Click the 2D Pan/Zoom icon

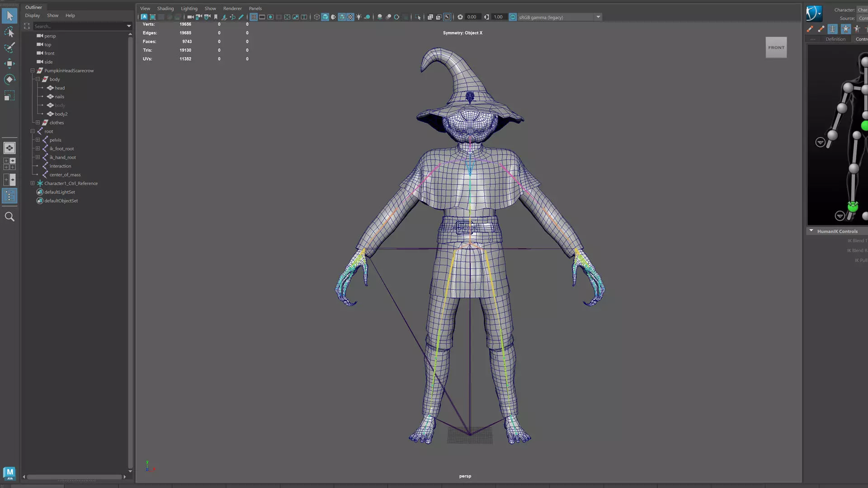[x=232, y=17]
